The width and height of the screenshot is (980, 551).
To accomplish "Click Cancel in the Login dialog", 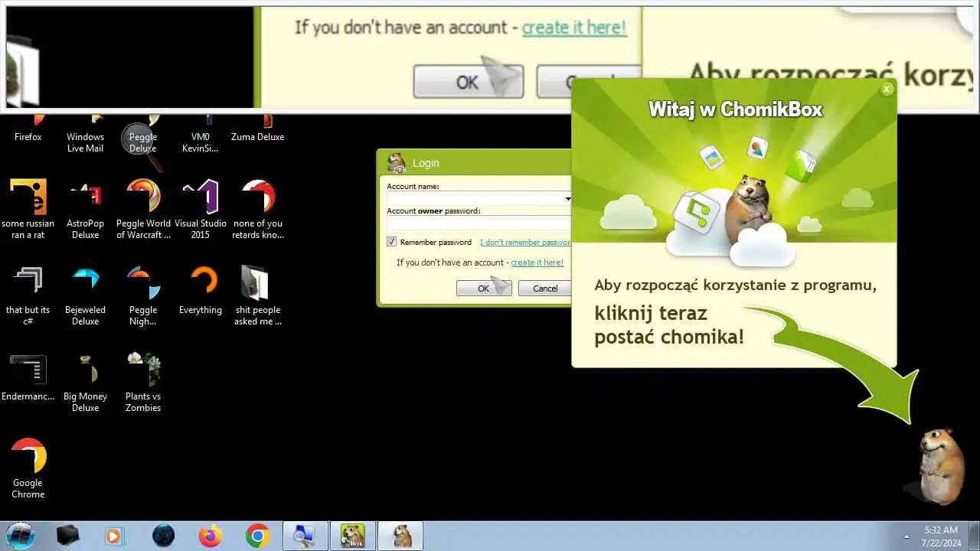I will pyautogui.click(x=544, y=289).
